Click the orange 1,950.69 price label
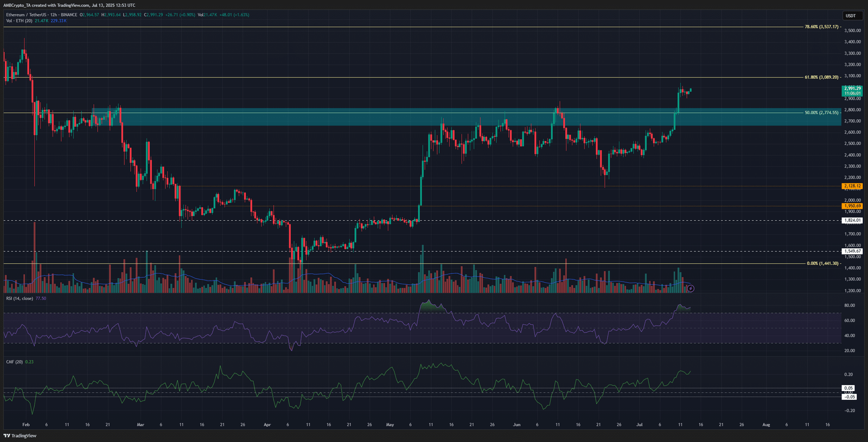The width and height of the screenshot is (868, 442). point(852,206)
